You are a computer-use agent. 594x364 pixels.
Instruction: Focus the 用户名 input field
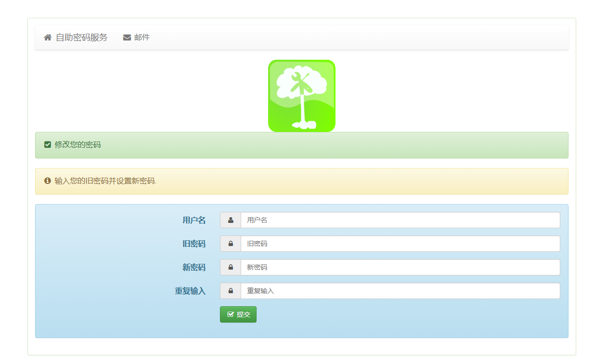coord(400,220)
